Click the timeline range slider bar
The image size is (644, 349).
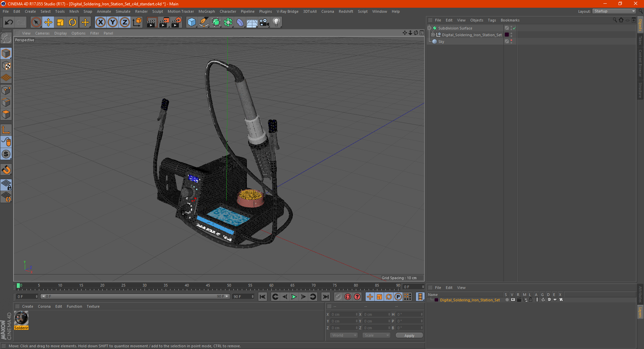[135, 296]
